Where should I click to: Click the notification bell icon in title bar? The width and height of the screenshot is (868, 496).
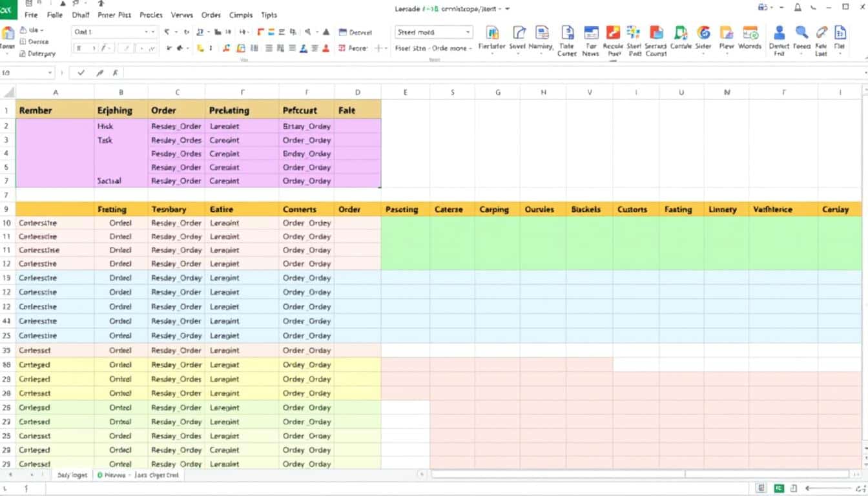tap(798, 7)
